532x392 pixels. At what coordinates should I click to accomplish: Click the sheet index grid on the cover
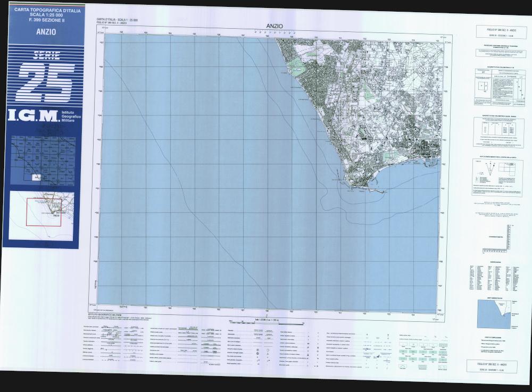click(43, 161)
